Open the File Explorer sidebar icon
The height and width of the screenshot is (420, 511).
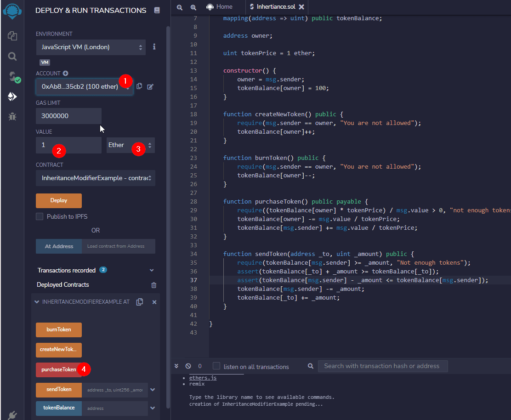click(12, 36)
